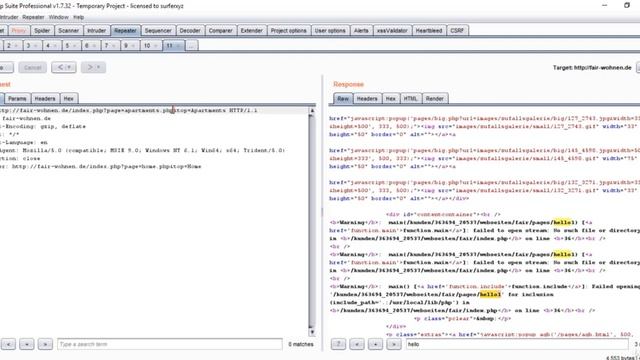This screenshot has height=360, width=640.
Task: Go back in request history
Action: pyautogui.click(x=64, y=67)
